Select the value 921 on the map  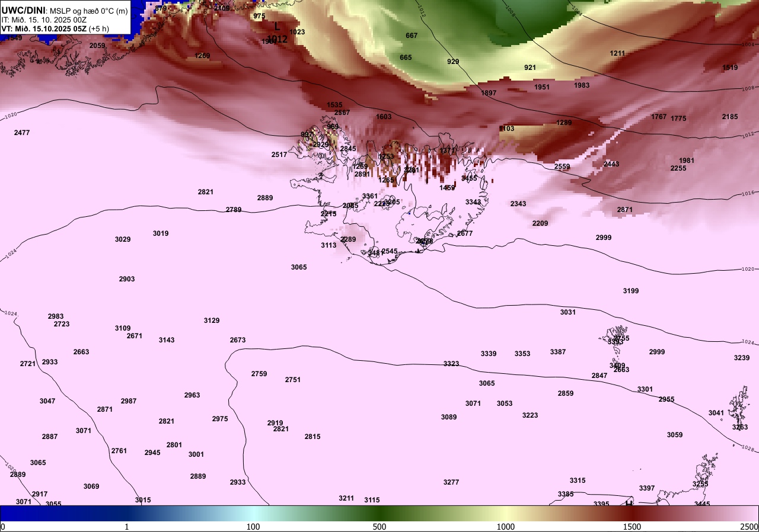point(530,68)
